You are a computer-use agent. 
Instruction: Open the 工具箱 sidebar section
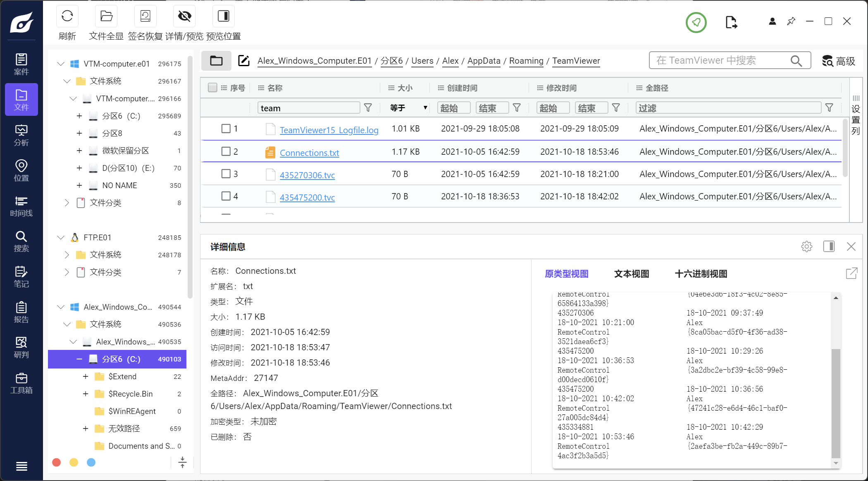click(21, 383)
